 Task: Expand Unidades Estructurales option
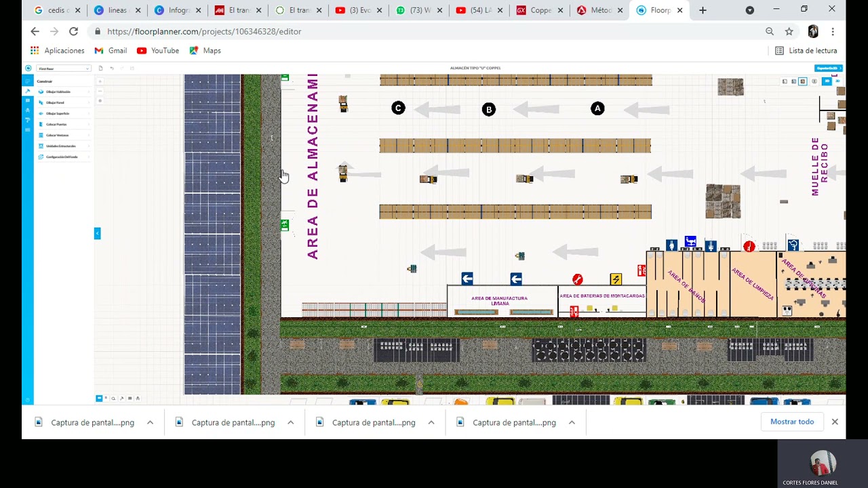64,146
